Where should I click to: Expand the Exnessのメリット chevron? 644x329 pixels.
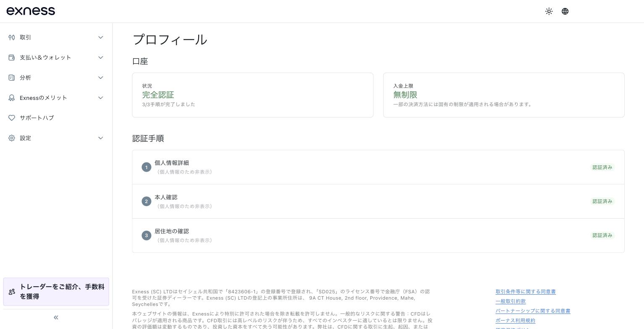click(101, 98)
